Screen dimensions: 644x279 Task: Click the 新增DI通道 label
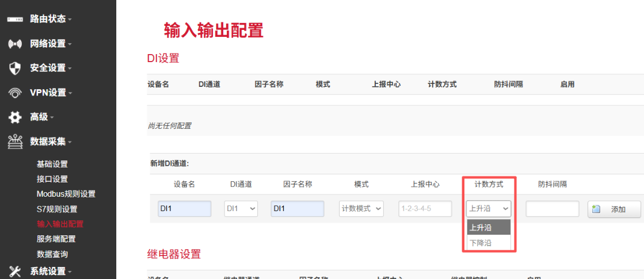(x=170, y=163)
